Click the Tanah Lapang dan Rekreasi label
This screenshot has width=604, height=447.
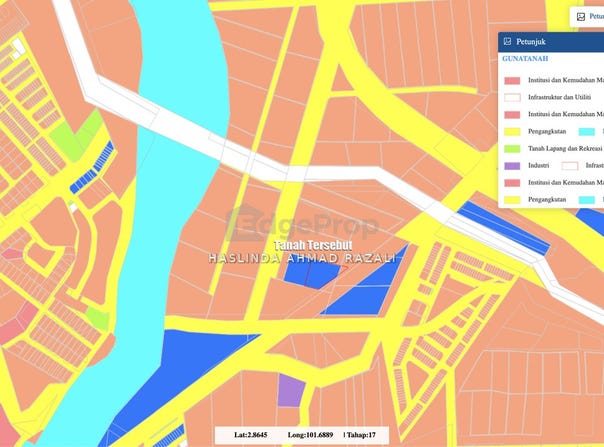tap(565, 148)
